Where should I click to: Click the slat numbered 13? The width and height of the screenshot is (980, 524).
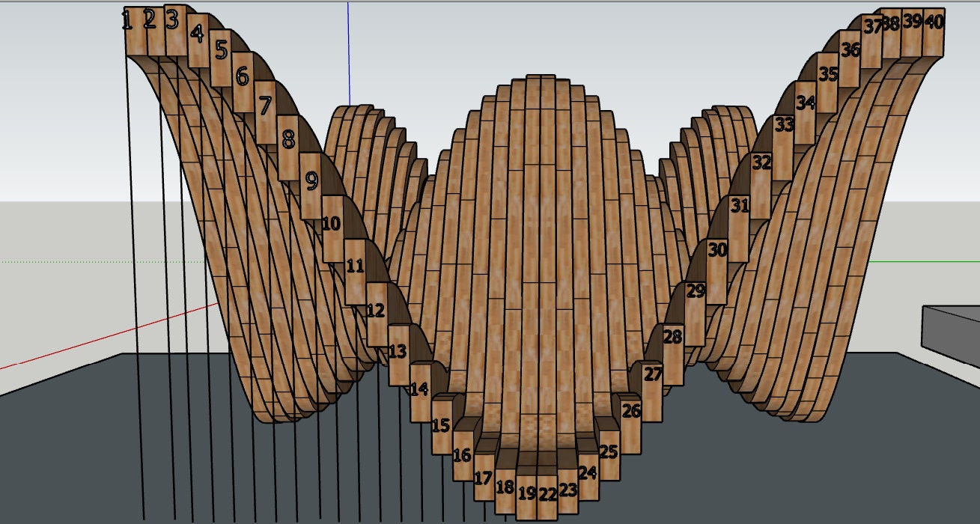(x=398, y=356)
